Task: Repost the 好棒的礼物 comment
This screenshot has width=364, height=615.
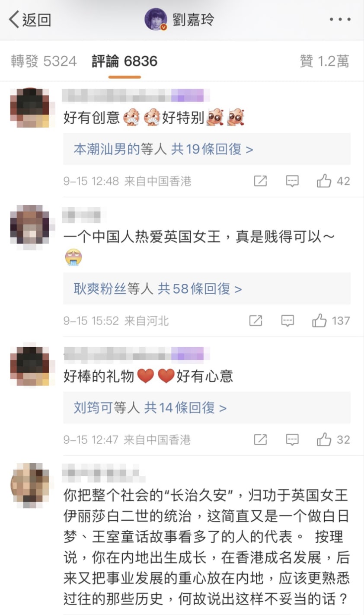Action: 260,439
